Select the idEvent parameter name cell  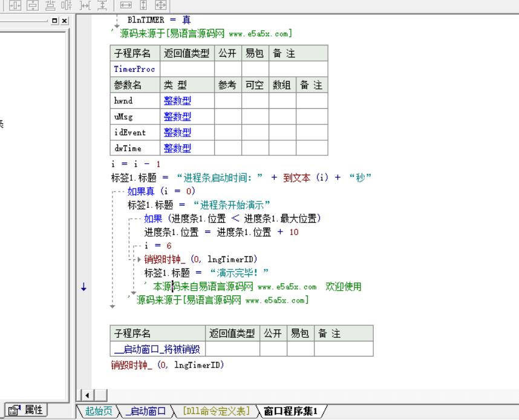[x=135, y=132]
